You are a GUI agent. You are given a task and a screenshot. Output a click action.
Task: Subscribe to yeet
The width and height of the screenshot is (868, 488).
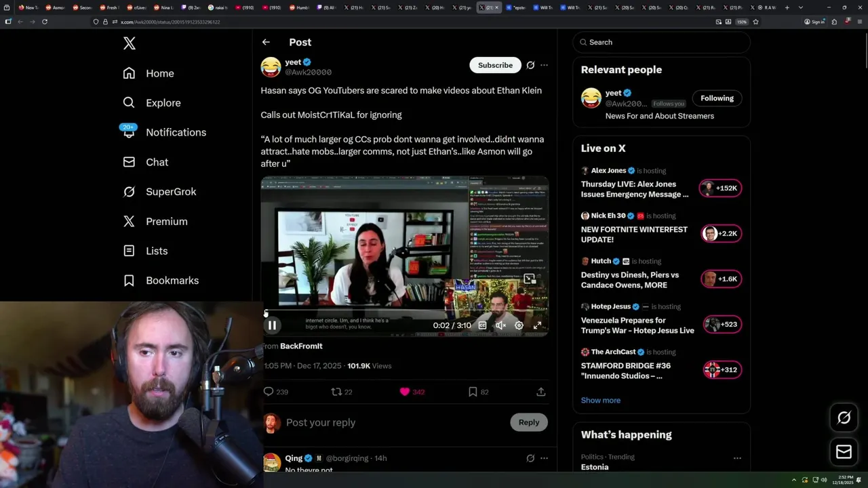tap(495, 65)
